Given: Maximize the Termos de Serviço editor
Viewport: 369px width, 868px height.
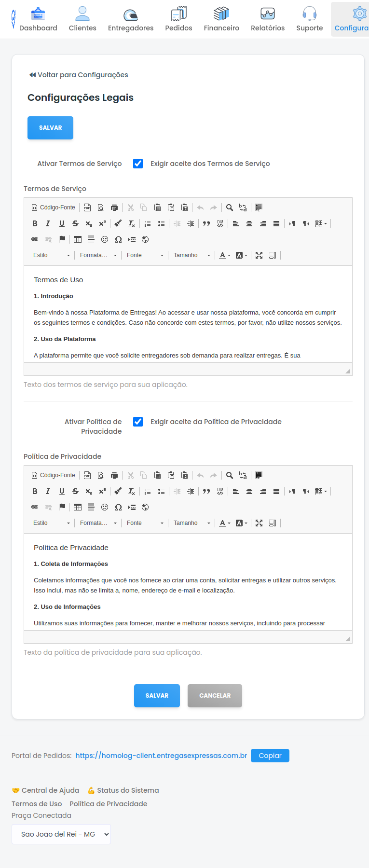Looking at the screenshot, I should coord(259,255).
